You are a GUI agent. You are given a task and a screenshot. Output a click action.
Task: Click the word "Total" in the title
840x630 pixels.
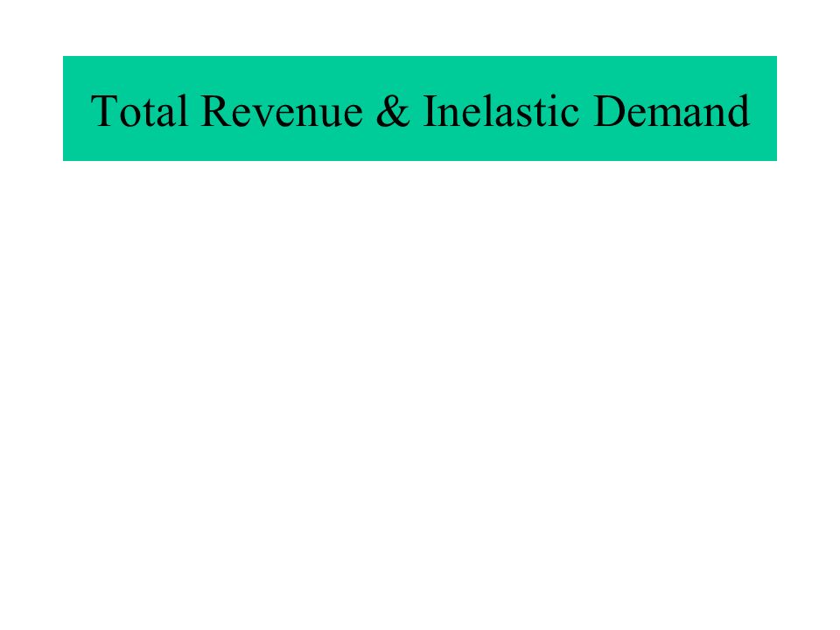(x=139, y=111)
